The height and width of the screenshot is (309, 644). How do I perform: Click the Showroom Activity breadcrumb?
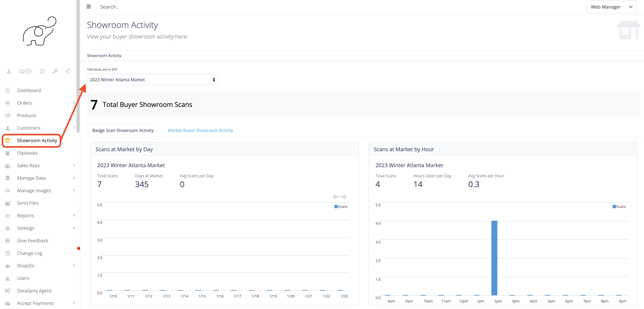click(104, 56)
